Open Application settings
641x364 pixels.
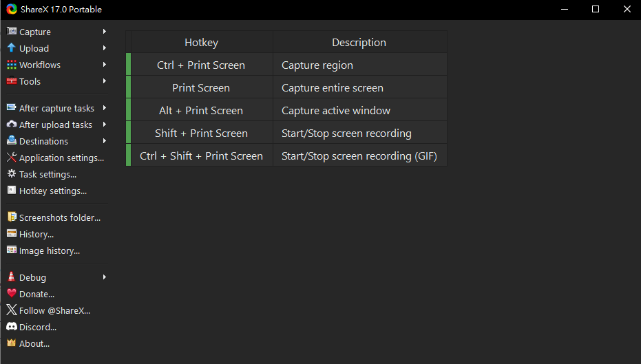pyautogui.click(x=61, y=158)
